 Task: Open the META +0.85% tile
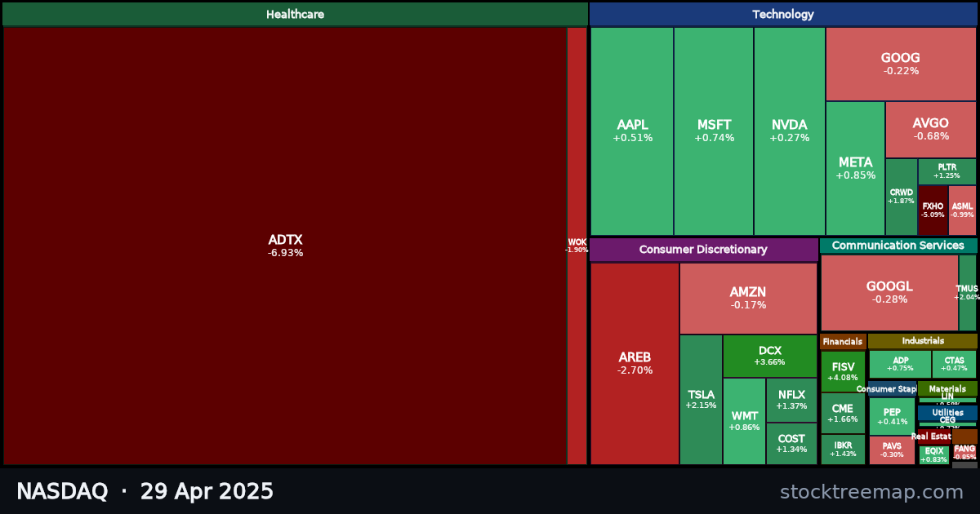click(x=855, y=169)
